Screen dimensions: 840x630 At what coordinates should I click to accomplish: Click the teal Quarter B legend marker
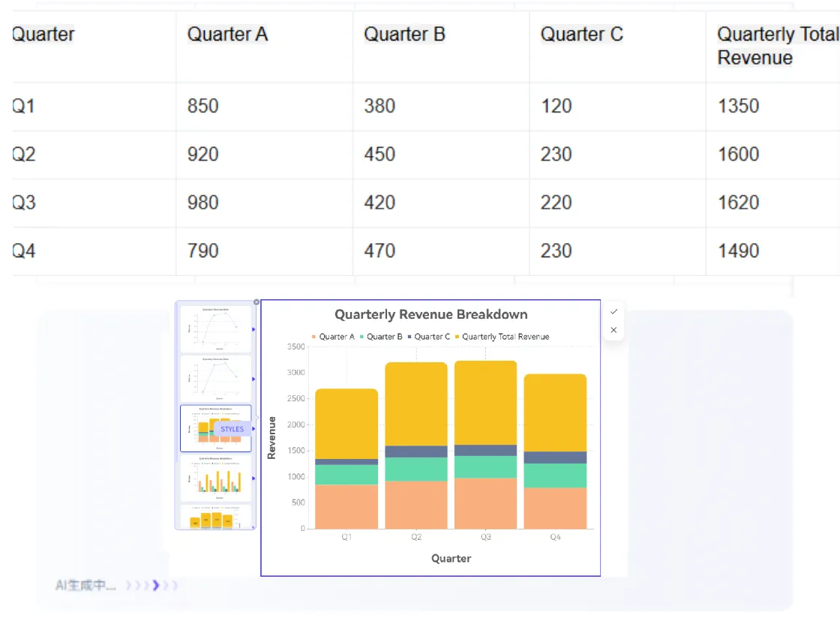pyautogui.click(x=361, y=336)
